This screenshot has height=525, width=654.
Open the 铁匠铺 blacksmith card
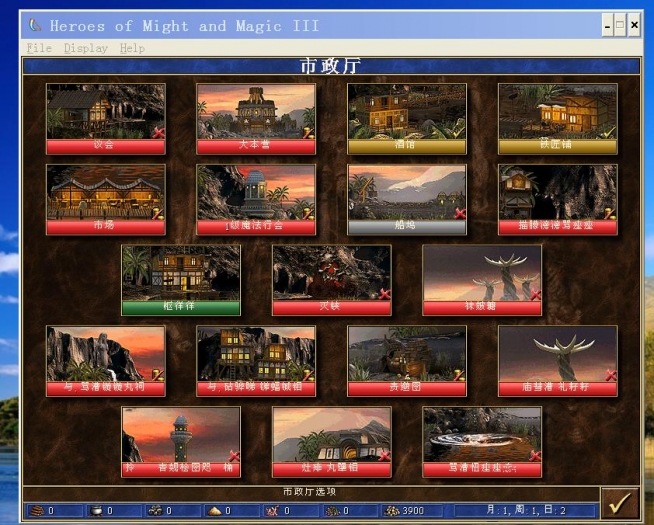tap(558, 118)
